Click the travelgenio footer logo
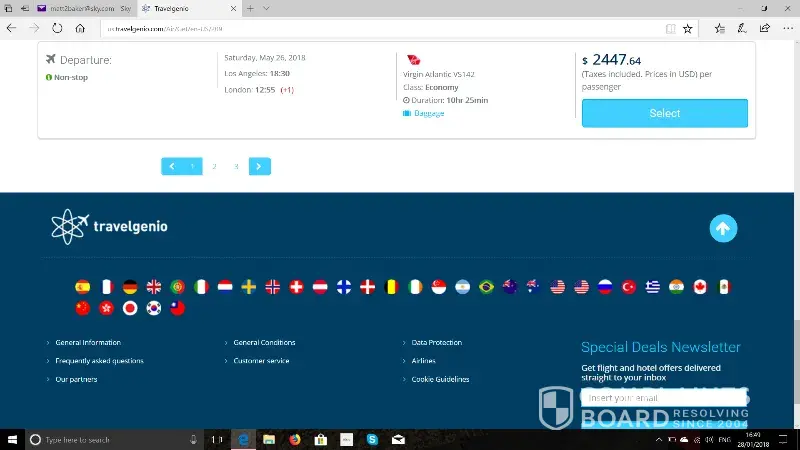 click(x=109, y=227)
